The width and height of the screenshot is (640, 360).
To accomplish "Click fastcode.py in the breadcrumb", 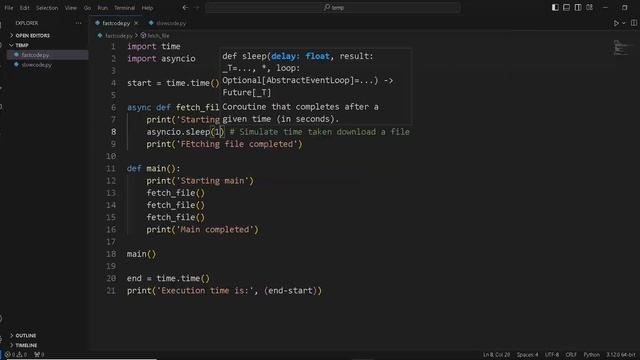I will (x=118, y=36).
